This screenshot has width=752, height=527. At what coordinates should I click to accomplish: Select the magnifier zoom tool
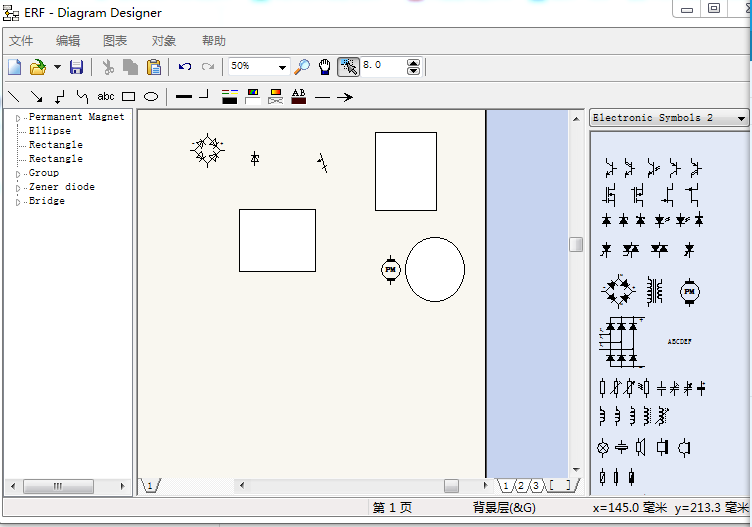(x=302, y=67)
